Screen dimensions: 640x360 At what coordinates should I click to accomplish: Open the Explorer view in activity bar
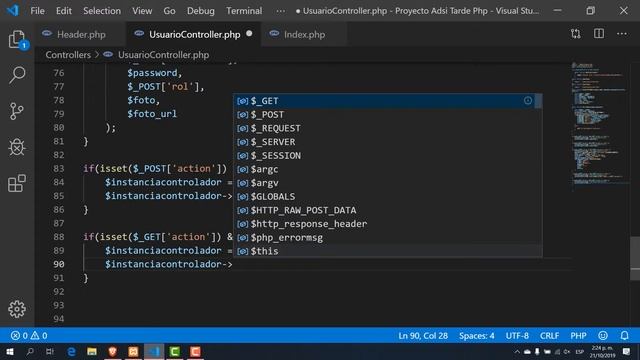point(17,40)
